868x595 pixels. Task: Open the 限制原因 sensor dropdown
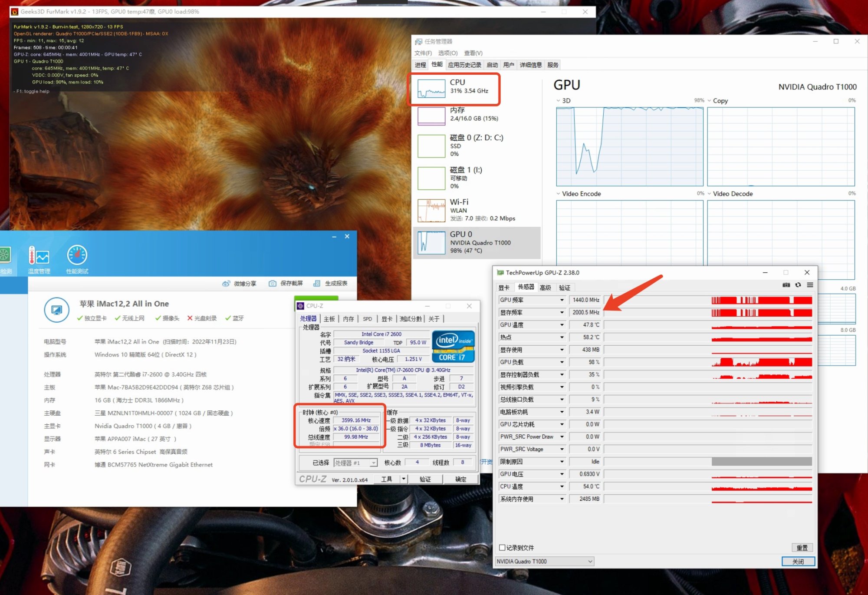562,462
